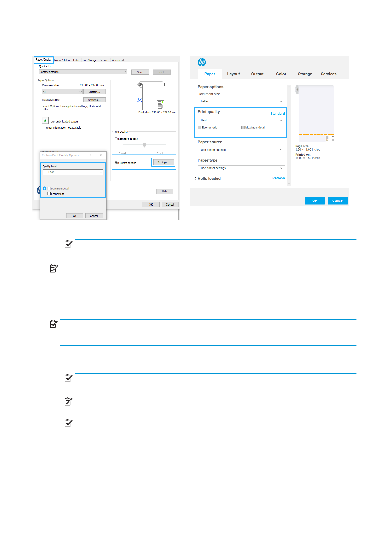Open the Factory defaults quick sets dropdown
The width and height of the screenshot is (392, 555).
pyautogui.click(x=83, y=72)
